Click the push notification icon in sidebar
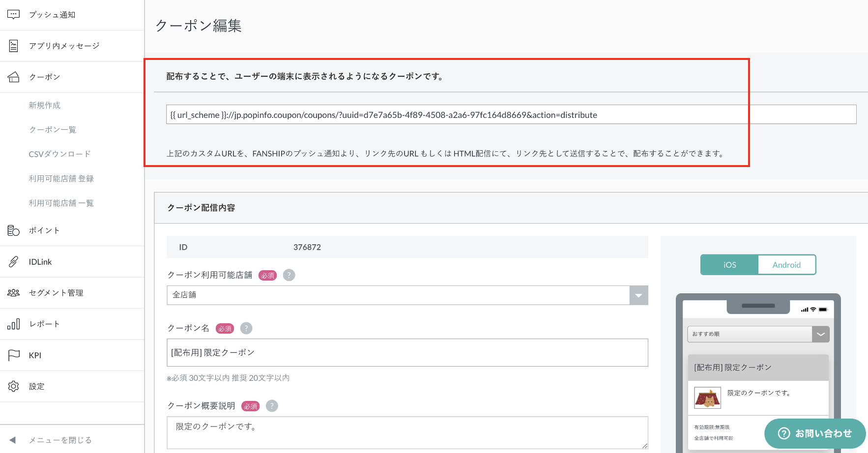 point(13,15)
